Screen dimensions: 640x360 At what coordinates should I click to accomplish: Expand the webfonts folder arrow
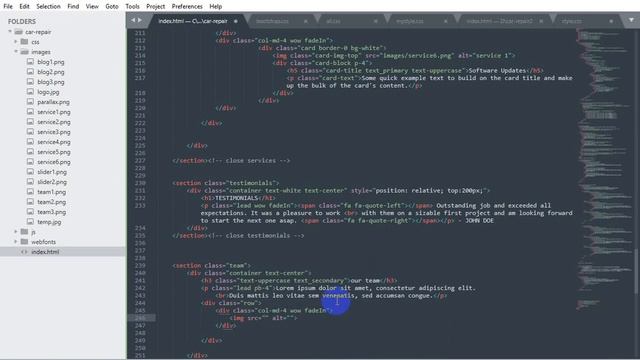16,242
